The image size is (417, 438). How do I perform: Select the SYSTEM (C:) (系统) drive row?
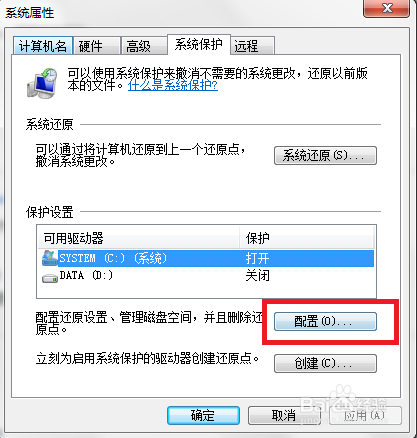(x=207, y=258)
